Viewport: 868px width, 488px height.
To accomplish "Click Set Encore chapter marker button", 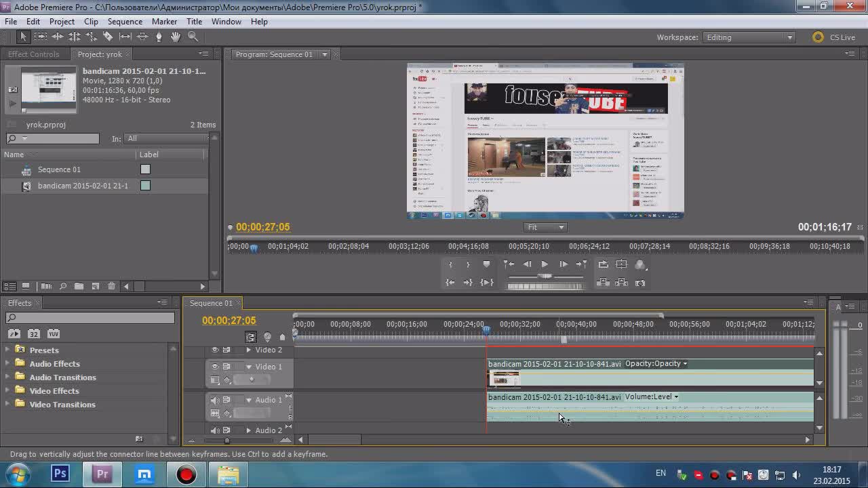I will [x=267, y=337].
